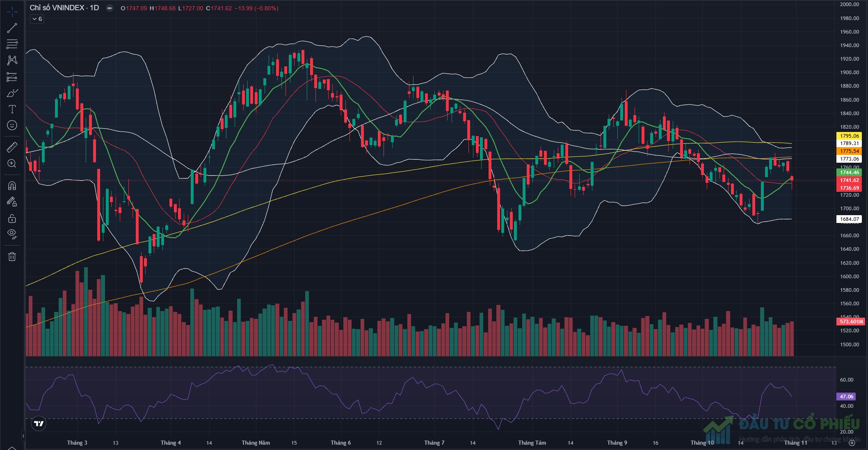
Task: Open chart settings gear on time axis
Action: (x=852, y=443)
